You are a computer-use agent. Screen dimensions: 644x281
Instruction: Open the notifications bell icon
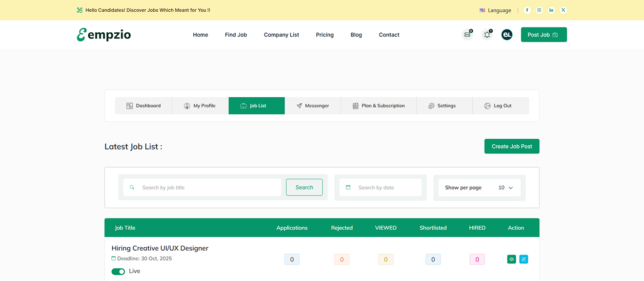[487, 35]
